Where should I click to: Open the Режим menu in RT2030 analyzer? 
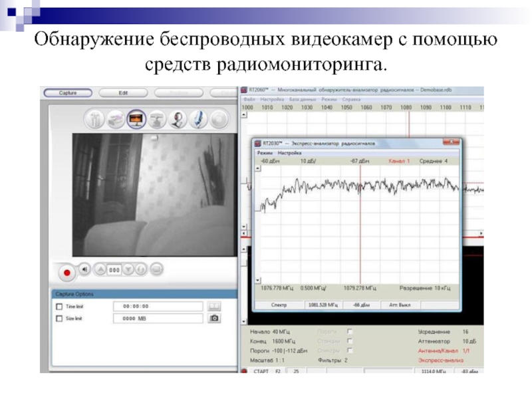(265, 153)
